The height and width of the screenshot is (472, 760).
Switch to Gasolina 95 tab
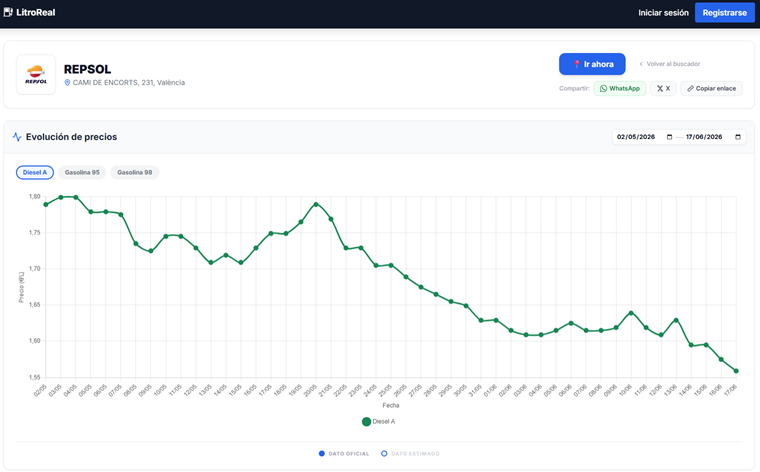click(82, 173)
